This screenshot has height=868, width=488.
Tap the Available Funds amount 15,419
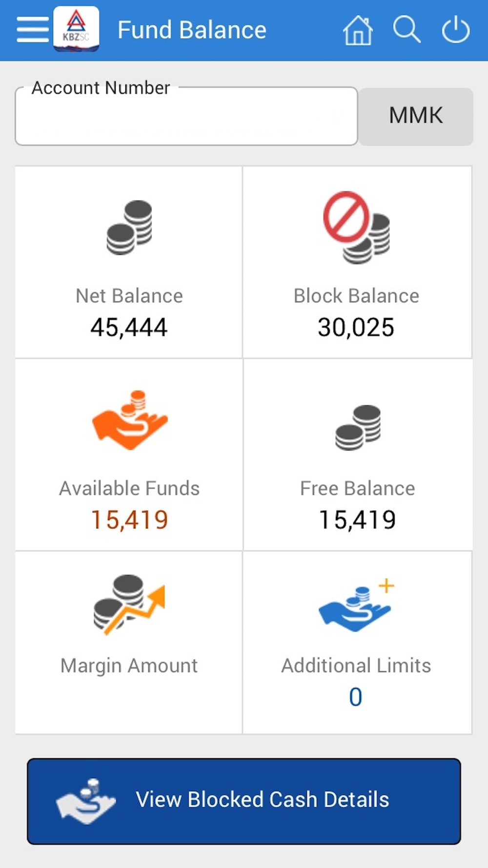pyautogui.click(x=130, y=519)
